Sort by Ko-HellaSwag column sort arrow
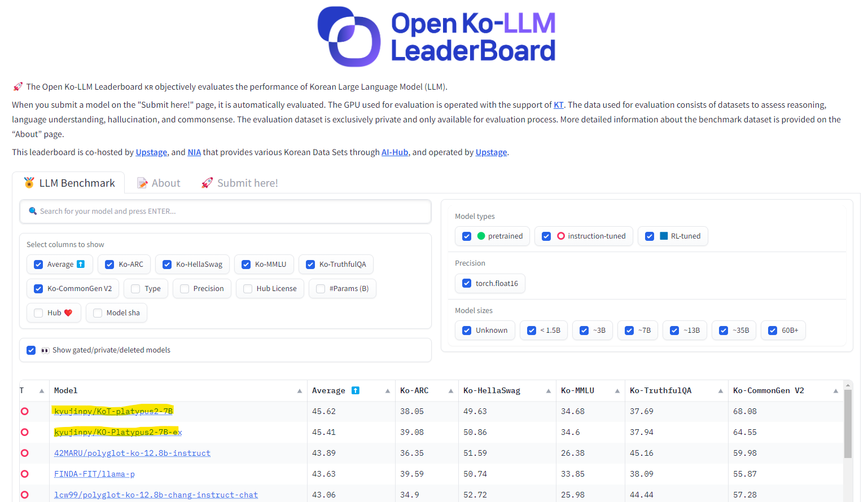The height and width of the screenshot is (502, 868). pos(549,391)
